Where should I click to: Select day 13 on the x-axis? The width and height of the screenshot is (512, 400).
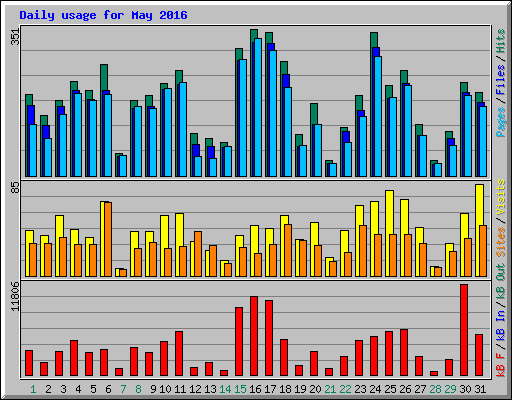coord(210,389)
